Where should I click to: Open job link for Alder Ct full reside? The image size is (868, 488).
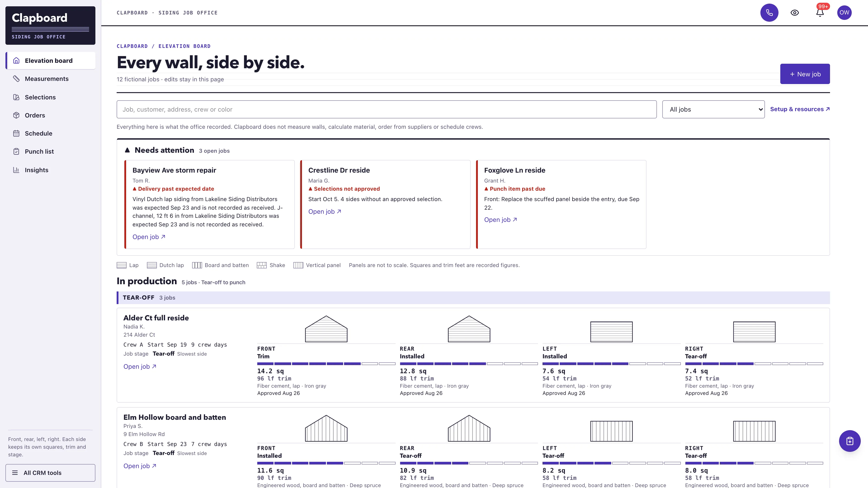coord(140,366)
